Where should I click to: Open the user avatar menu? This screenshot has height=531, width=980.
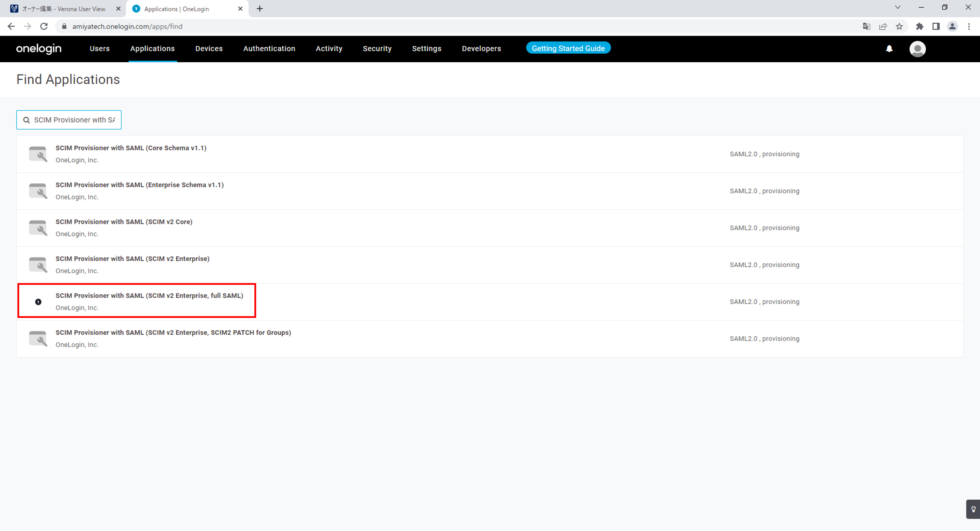point(917,49)
